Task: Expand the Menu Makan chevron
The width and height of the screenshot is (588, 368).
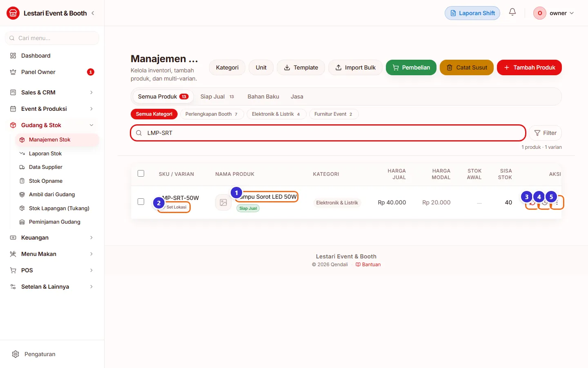Action: point(91,254)
